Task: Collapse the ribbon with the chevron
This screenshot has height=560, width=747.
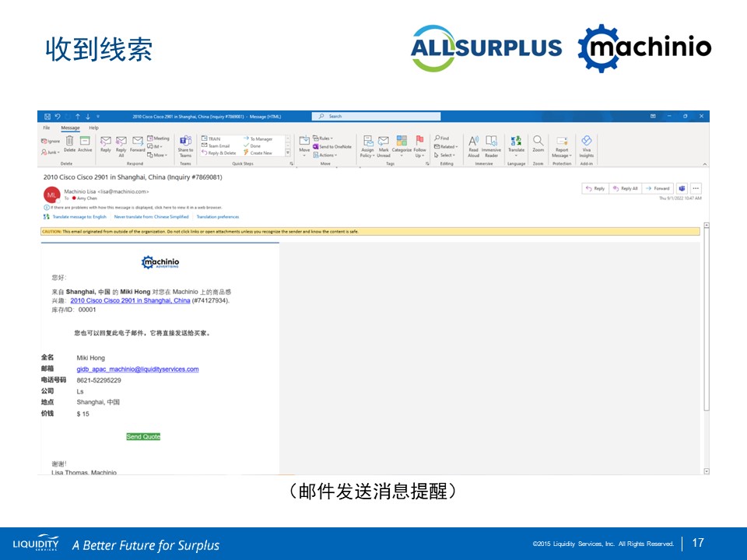Action: (705, 164)
